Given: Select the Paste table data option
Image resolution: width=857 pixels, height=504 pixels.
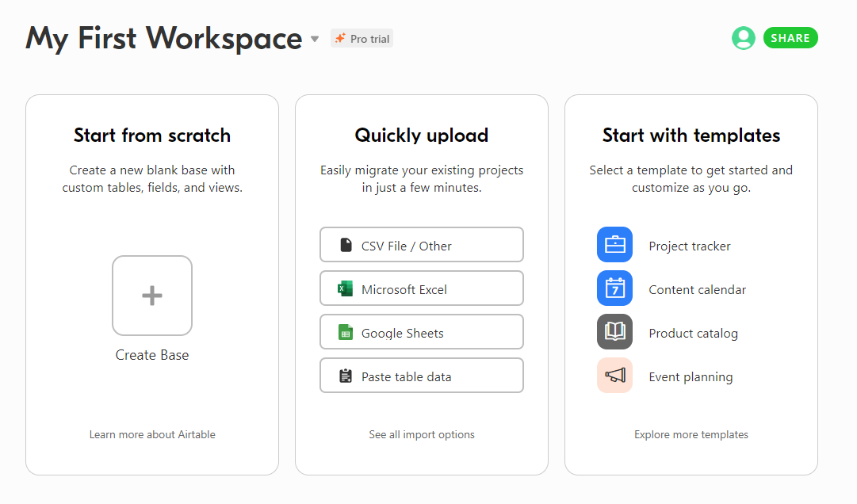Looking at the screenshot, I should point(422,376).
